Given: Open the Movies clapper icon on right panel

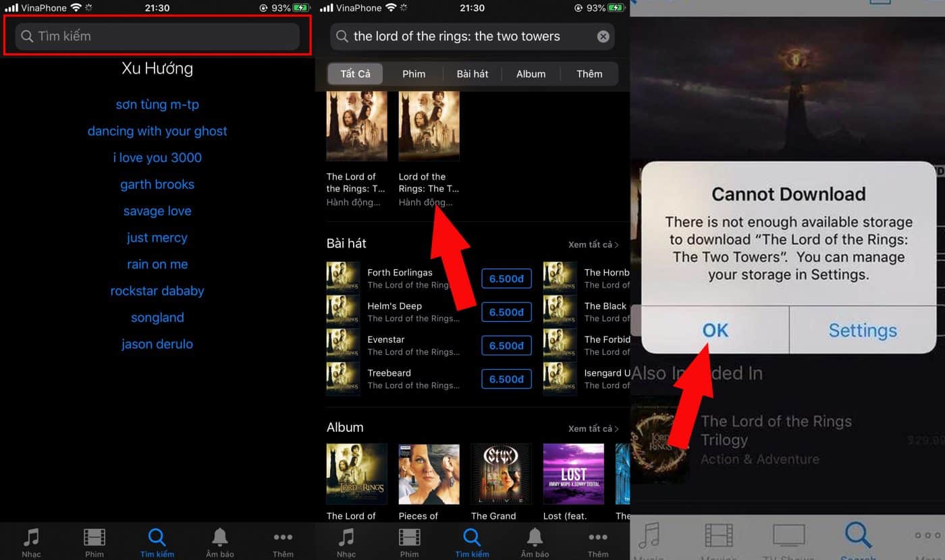Looking at the screenshot, I should (x=720, y=536).
